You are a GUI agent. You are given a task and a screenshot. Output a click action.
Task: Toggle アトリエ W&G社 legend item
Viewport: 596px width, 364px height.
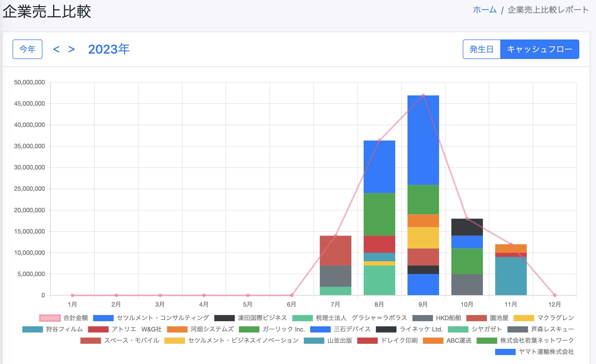[x=125, y=329]
